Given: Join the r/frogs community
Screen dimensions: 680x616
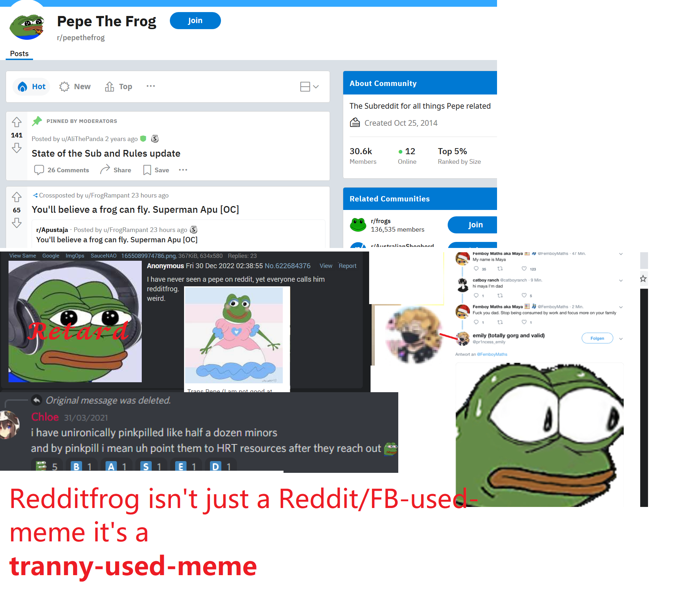Looking at the screenshot, I should click(473, 225).
